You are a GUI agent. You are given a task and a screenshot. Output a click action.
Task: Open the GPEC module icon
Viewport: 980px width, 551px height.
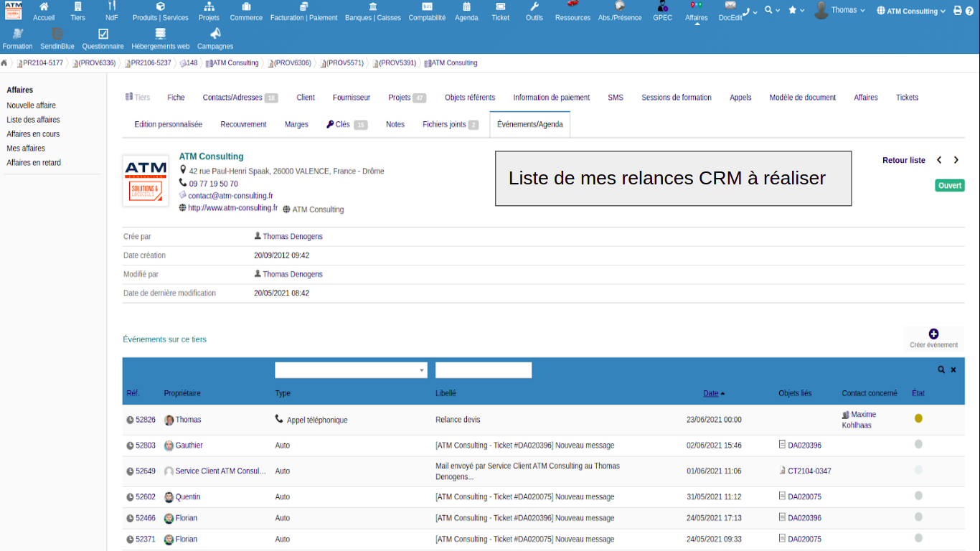coord(663,6)
